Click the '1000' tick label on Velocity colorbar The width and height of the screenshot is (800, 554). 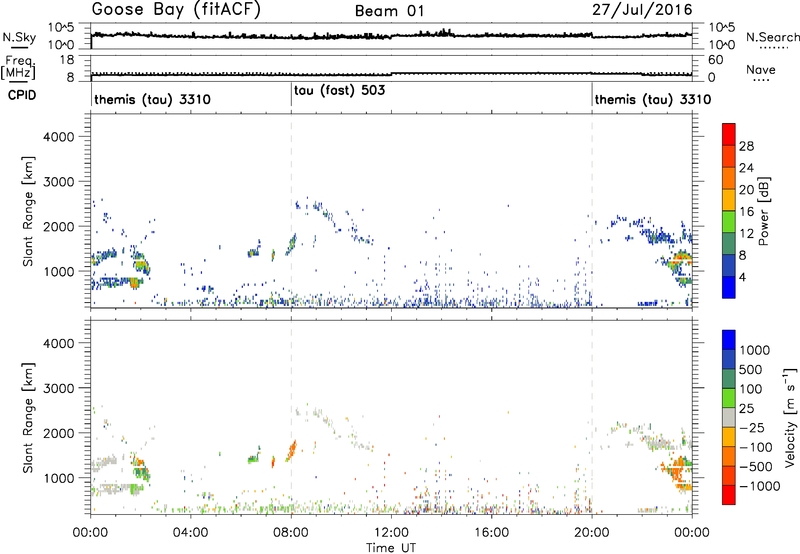pyautogui.click(x=755, y=350)
